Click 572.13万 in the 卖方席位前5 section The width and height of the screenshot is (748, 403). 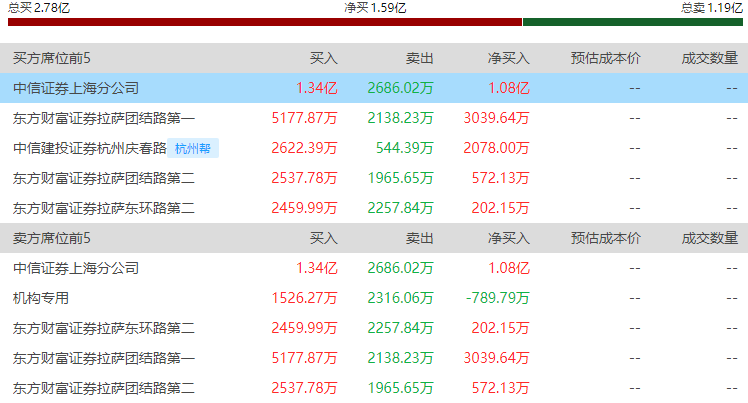[x=500, y=388]
